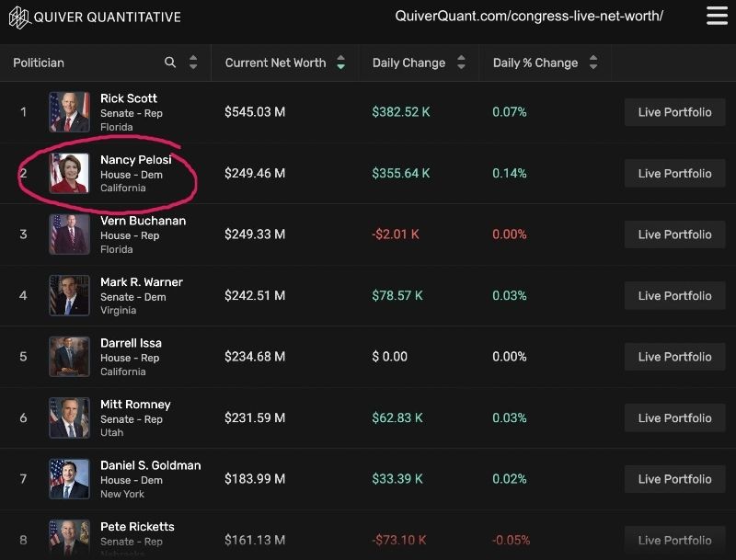Click the 0.14% daily percent change
This screenshot has width=736, height=560.
[x=510, y=174]
